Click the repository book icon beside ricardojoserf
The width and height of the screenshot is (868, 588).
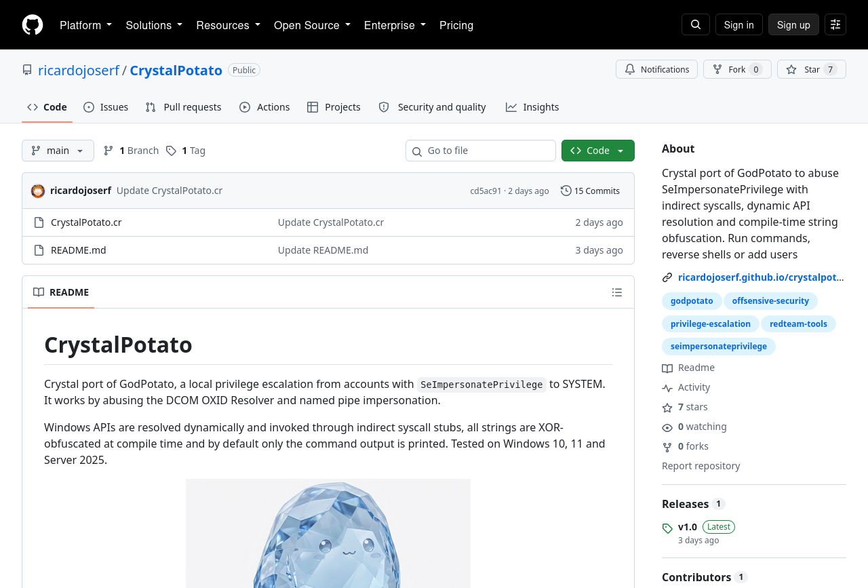click(27, 70)
